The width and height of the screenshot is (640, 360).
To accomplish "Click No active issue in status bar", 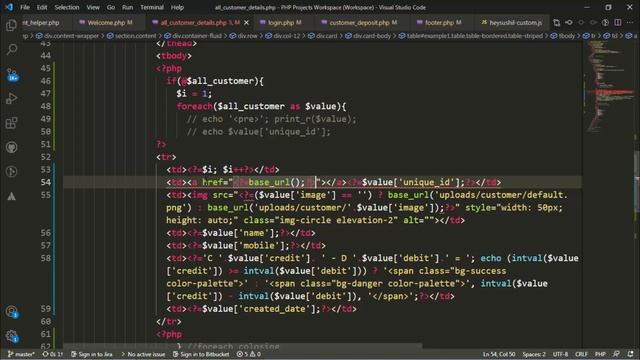I will pos(143,354).
